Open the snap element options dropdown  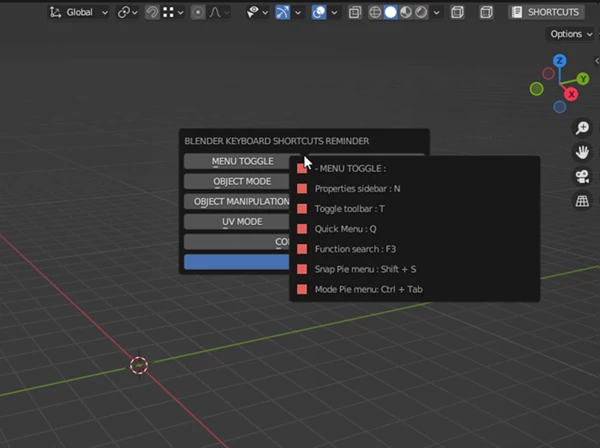(x=173, y=12)
